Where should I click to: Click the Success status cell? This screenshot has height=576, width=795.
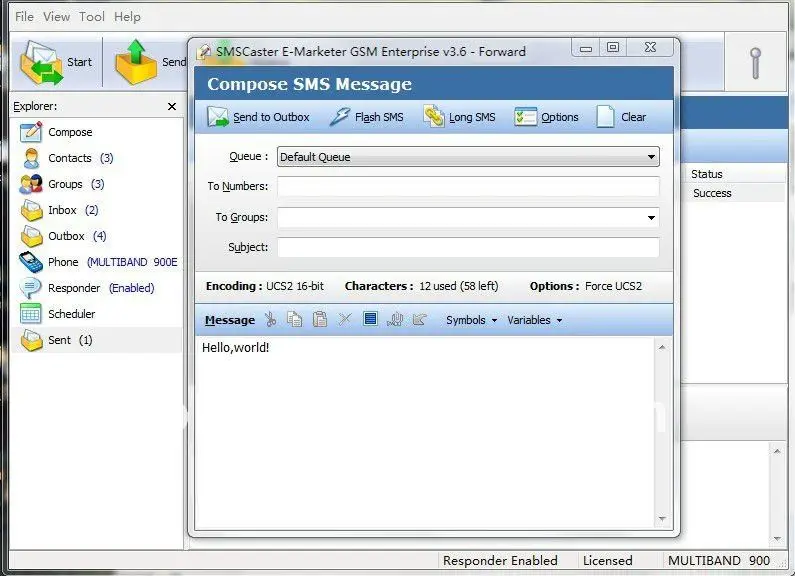(x=712, y=193)
